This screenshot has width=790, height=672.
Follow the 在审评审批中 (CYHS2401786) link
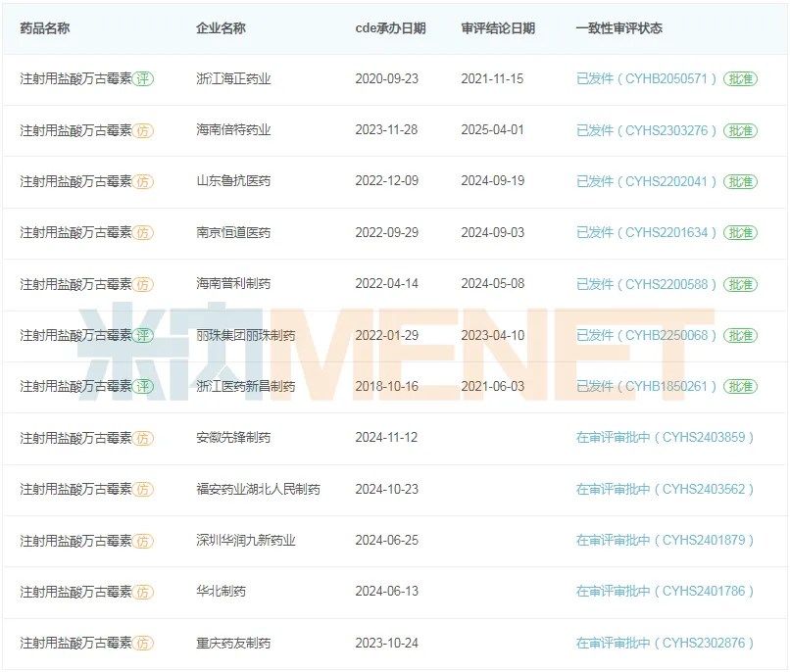(x=666, y=592)
